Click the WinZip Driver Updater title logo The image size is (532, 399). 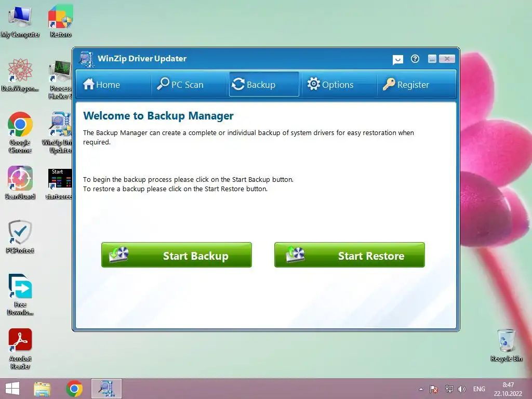(x=87, y=59)
